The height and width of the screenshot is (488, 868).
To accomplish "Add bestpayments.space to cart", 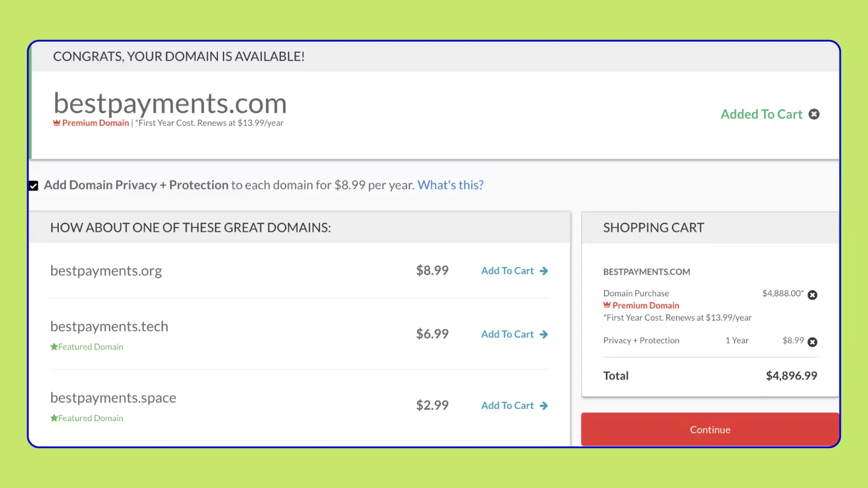I will [x=507, y=405].
